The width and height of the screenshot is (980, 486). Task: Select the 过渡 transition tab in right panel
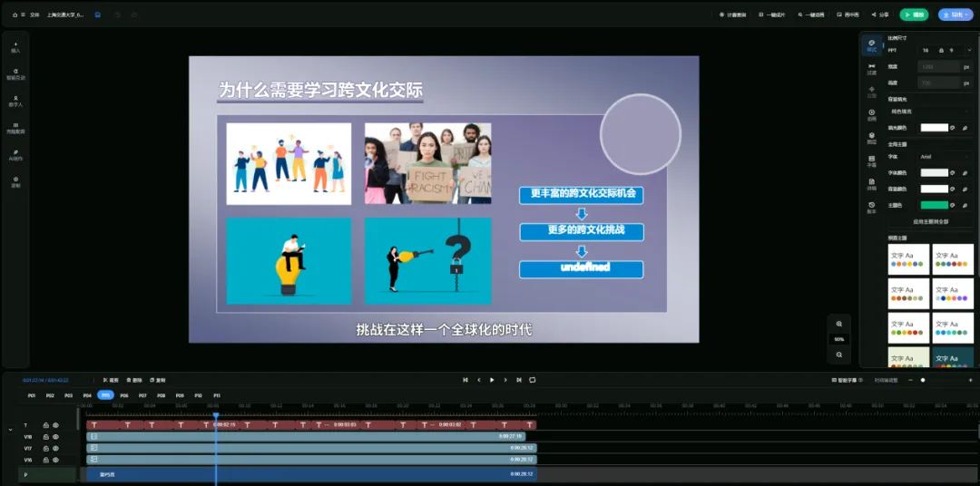click(871, 69)
